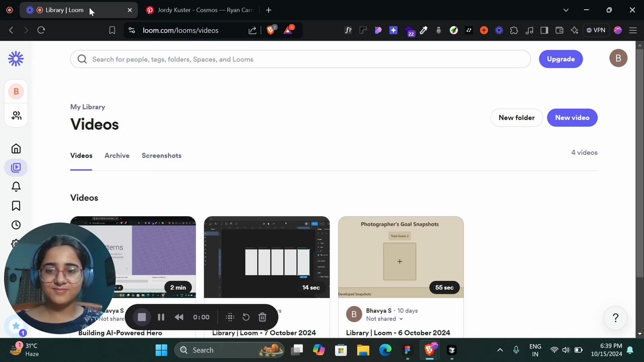Viewport: 644px width, 362px height.
Task: Open the Spaces people icon in the sidebar
Action: [x=16, y=116]
